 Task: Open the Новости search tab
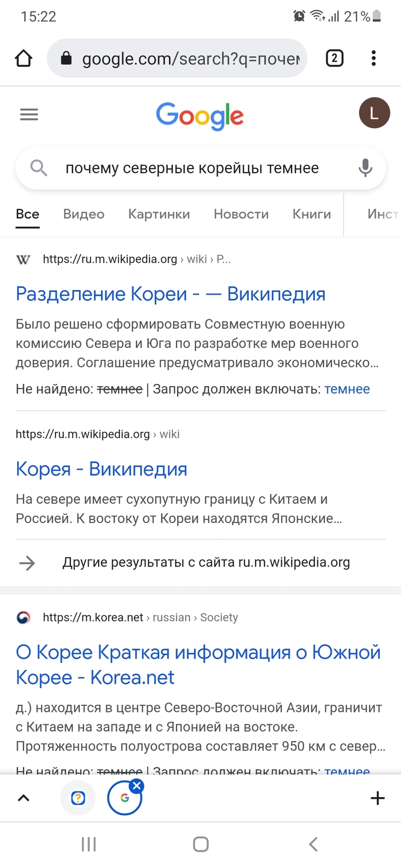[241, 215]
